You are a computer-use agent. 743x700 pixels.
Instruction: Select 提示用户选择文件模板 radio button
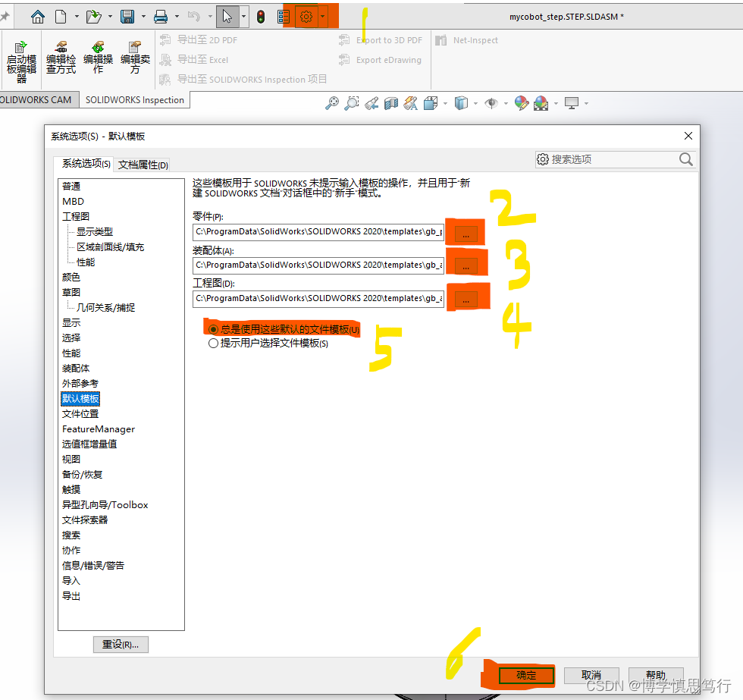[213, 343]
